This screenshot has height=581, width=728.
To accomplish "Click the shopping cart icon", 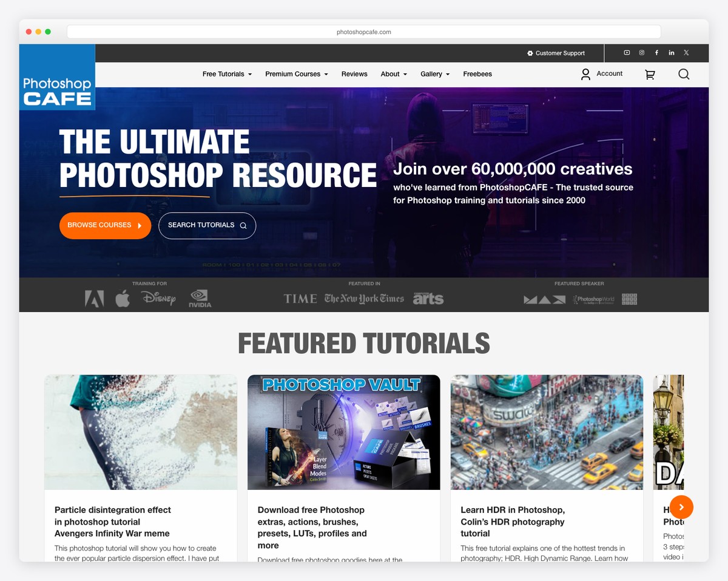I will (x=650, y=74).
